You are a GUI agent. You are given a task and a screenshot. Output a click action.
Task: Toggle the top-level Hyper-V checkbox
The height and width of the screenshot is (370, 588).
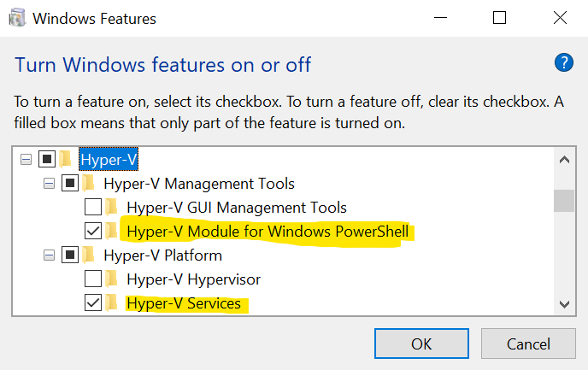pos(47,159)
